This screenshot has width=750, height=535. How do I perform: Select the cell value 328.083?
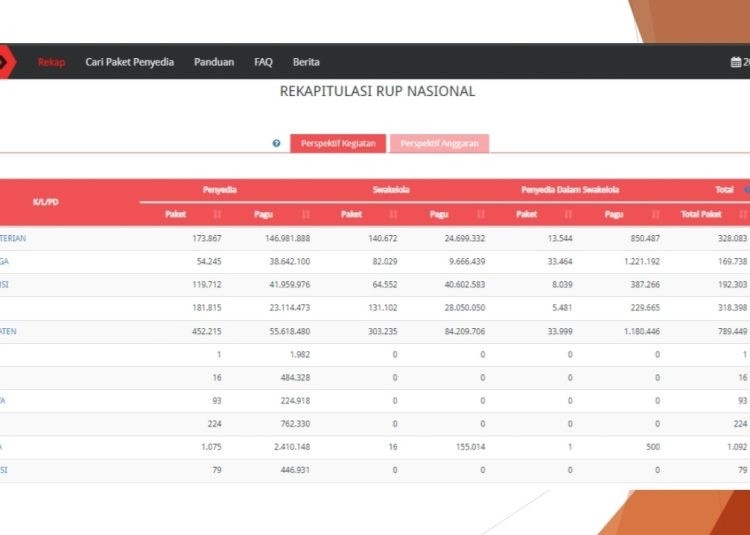pyautogui.click(x=732, y=238)
